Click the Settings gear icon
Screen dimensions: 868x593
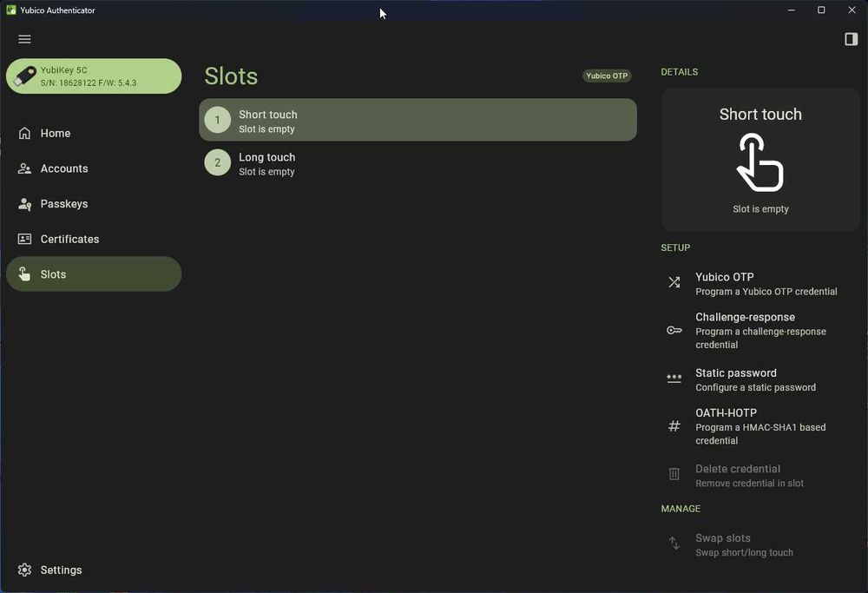pos(24,570)
